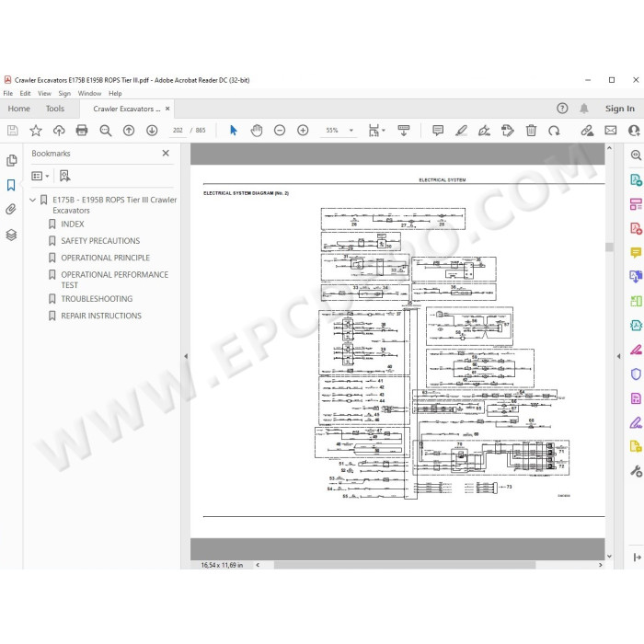Switch to the Tools tab
644x644 pixels.
coord(55,109)
